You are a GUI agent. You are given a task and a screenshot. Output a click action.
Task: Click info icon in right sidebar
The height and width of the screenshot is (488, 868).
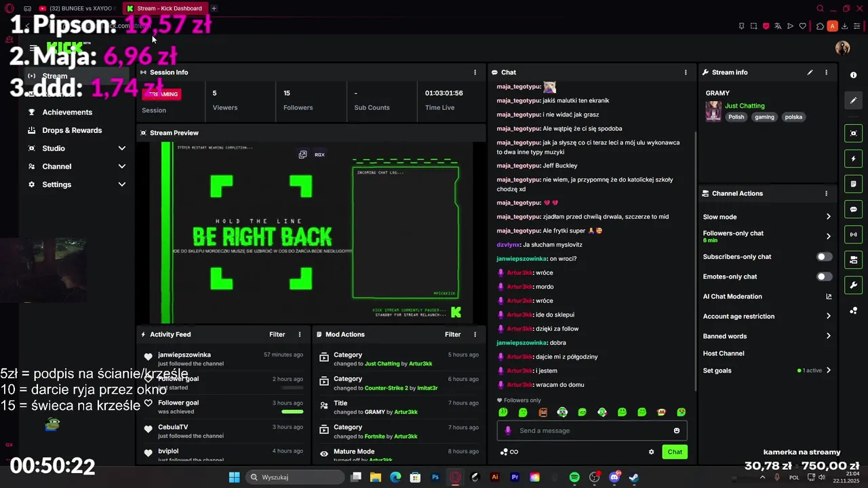click(x=854, y=75)
